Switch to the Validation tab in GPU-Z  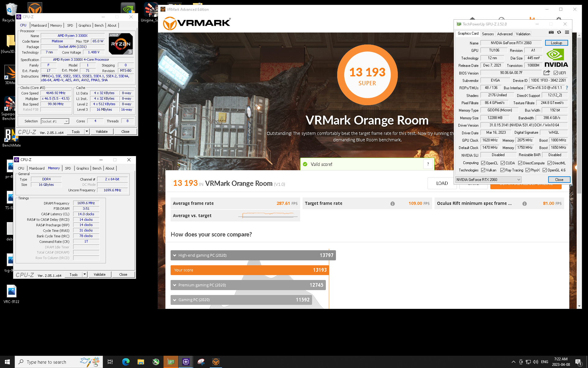click(x=523, y=34)
